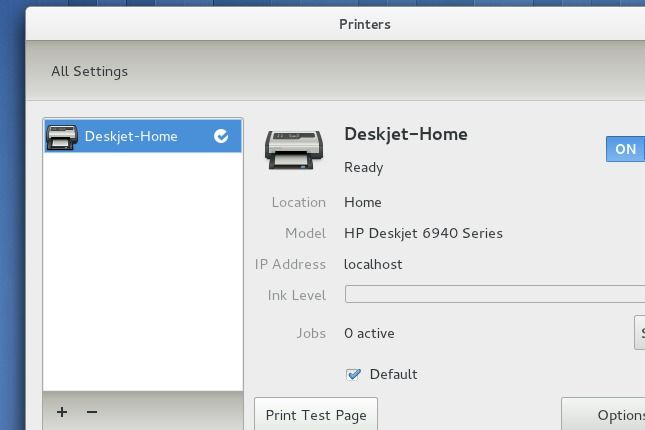
Task: Edit the Deskjet-Home printer name heading
Action: tap(405, 134)
